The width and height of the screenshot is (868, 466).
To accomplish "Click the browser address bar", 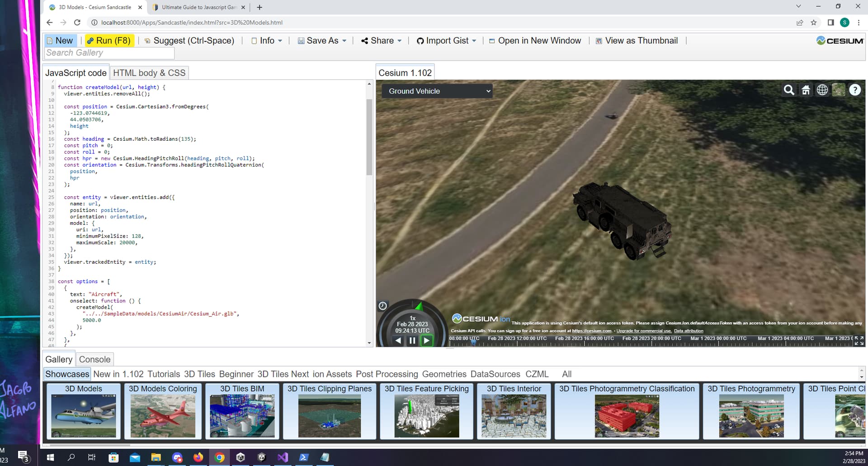I will 443,22.
